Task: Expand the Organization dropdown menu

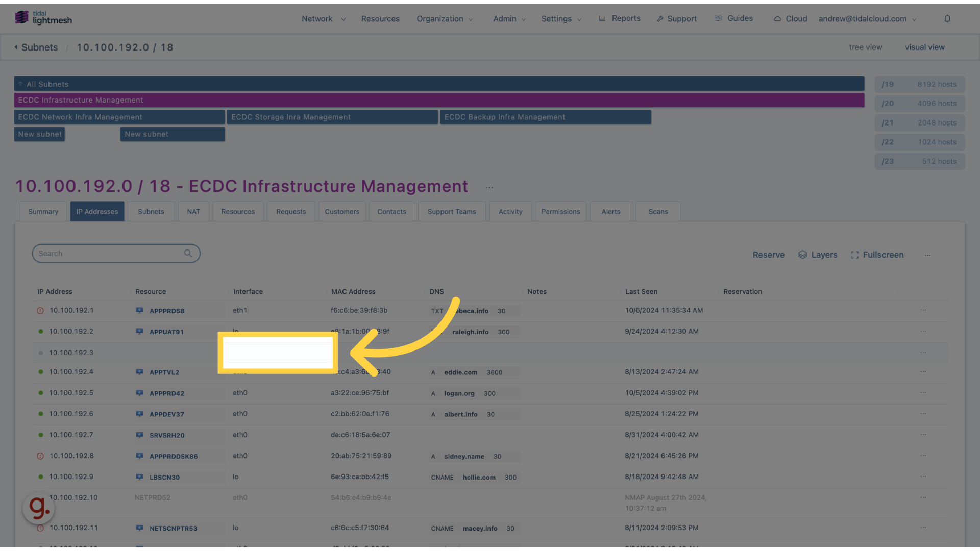Action: pyautogui.click(x=444, y=18)
